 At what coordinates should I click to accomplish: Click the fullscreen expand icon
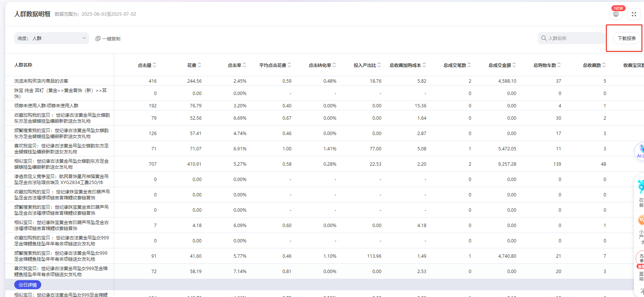click(x=634, y=14)
